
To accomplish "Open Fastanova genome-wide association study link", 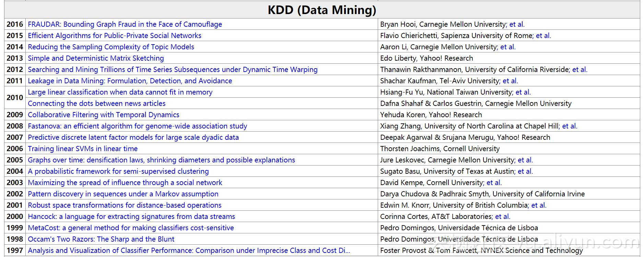I will click(x=137, y=126).
